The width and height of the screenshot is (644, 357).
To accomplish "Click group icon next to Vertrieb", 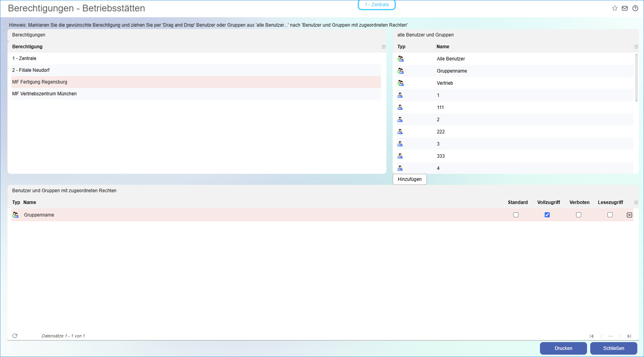I will pos(401,83).
